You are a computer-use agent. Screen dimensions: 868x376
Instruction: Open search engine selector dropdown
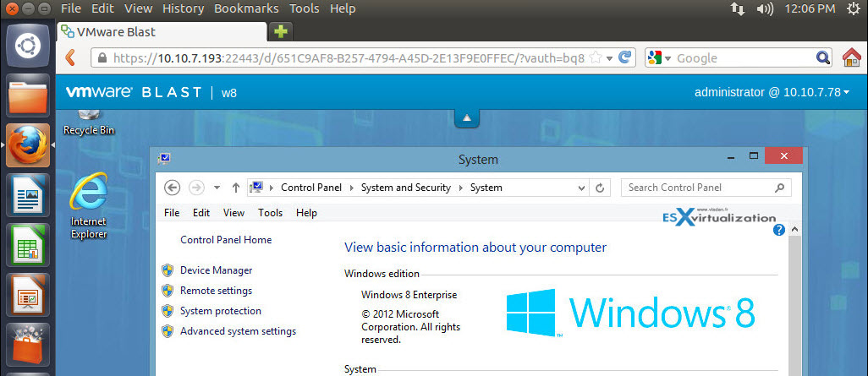coord(660,57)
